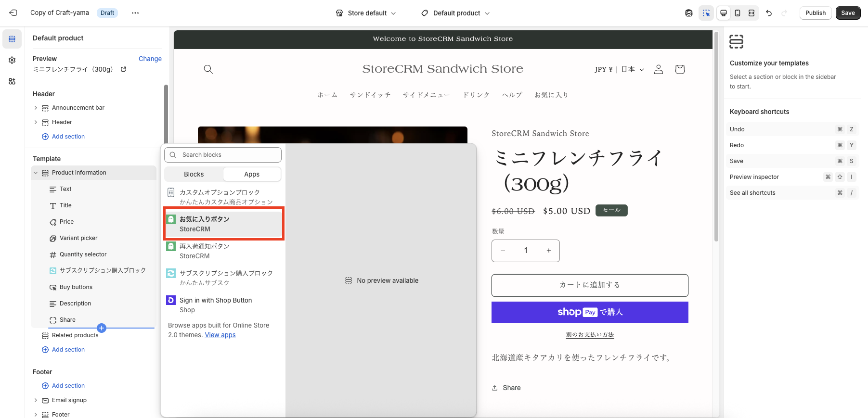868x418 pixels.
Task: Click Change preview product link
Action: (x=150, y=59)
